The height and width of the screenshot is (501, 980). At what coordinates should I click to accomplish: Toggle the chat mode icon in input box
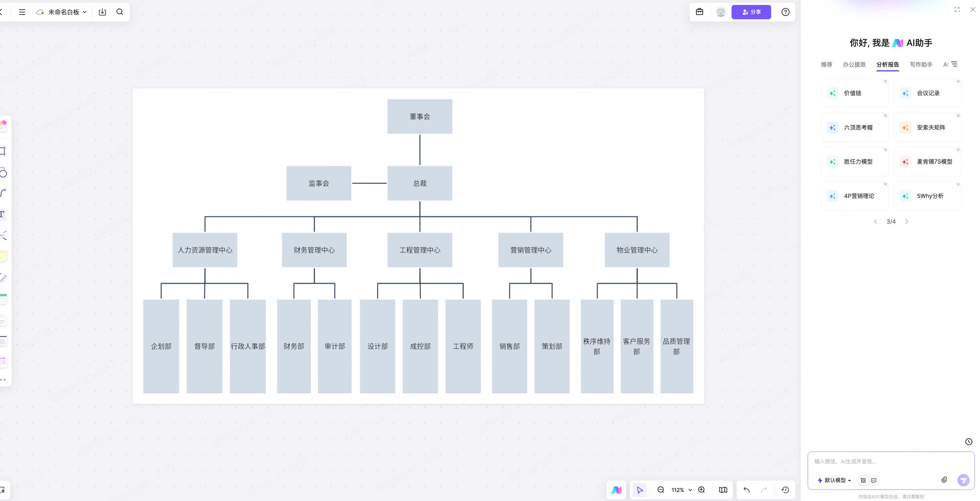coord(874,480)
